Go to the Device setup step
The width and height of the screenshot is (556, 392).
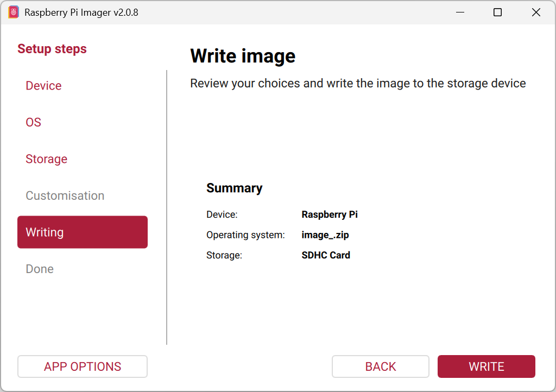coord(43,86)
